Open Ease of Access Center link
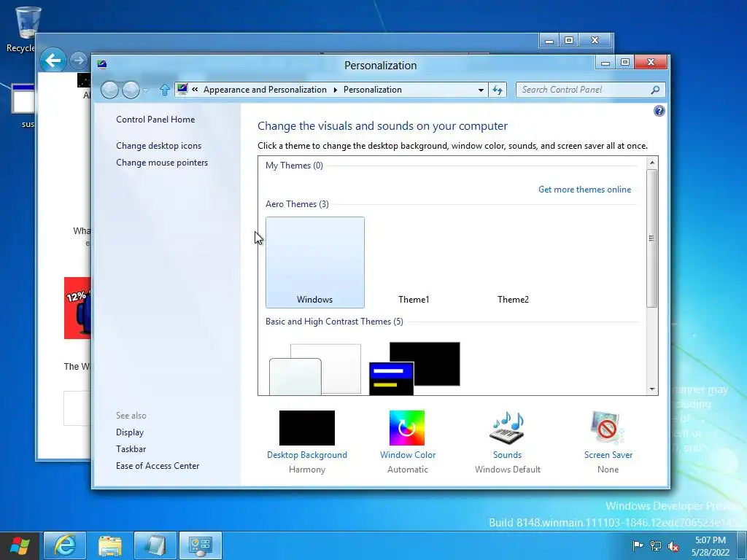Viewport: 747px width, 560px height. 158,466
